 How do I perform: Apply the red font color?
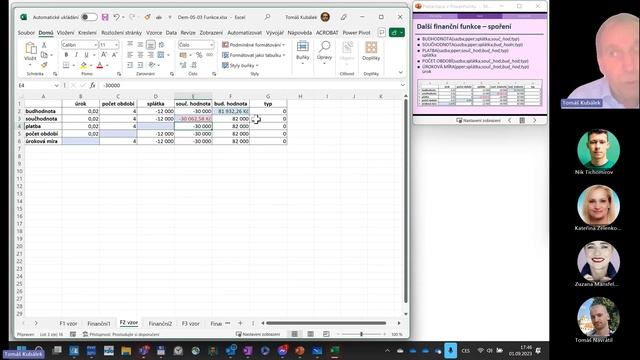(100, 65)
